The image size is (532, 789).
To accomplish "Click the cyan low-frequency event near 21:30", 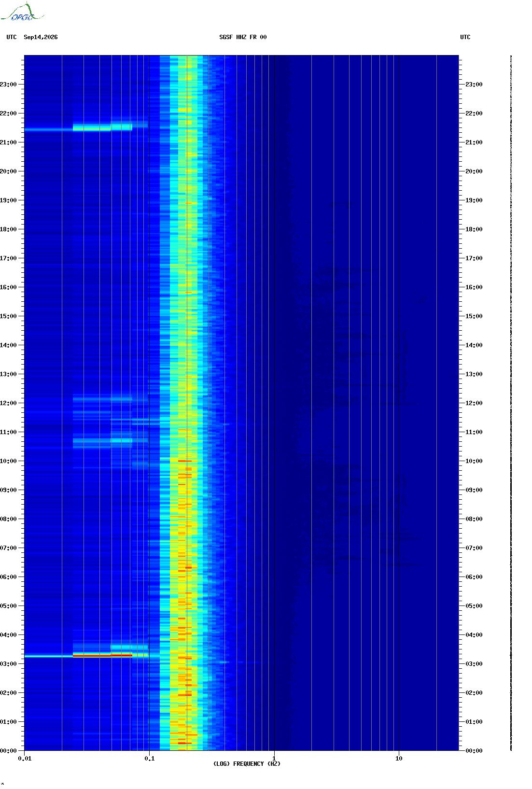I will 102,128.
